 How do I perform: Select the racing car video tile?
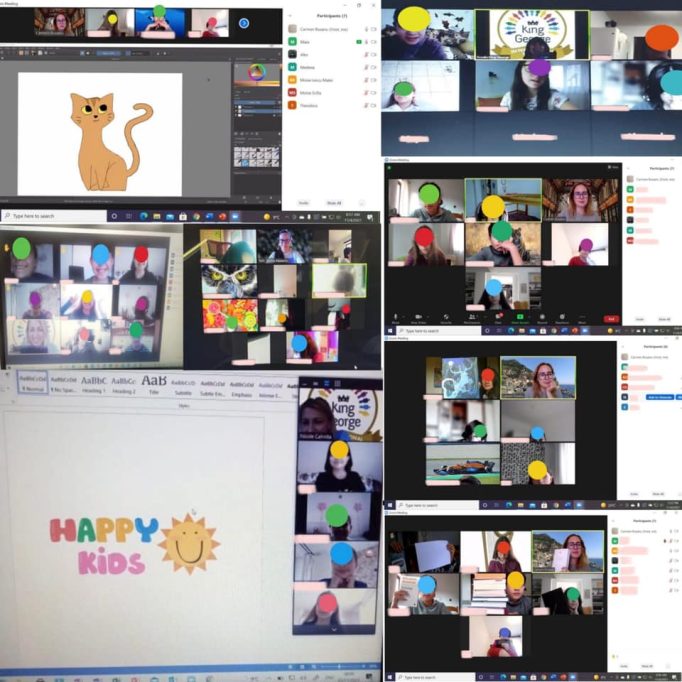click(x=462, y=464)
